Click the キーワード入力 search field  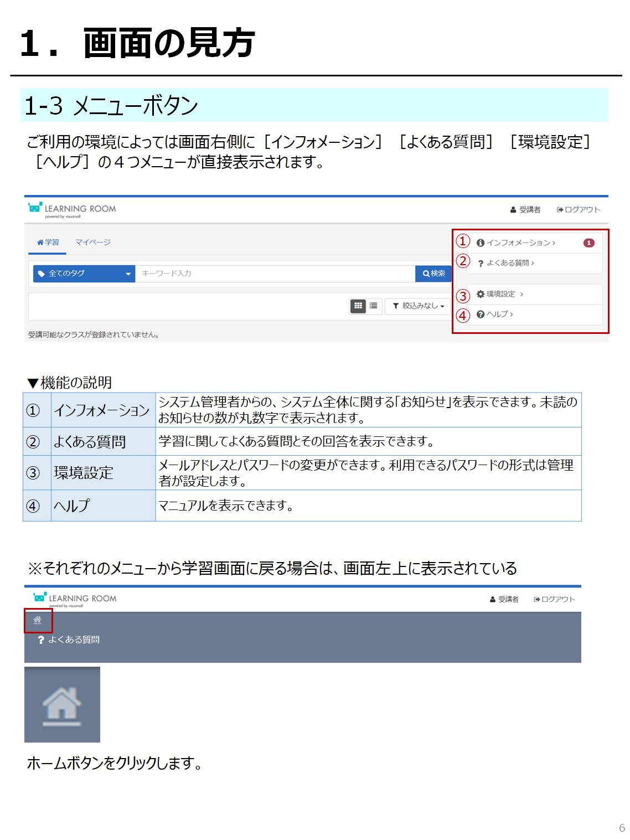point(275,274)
